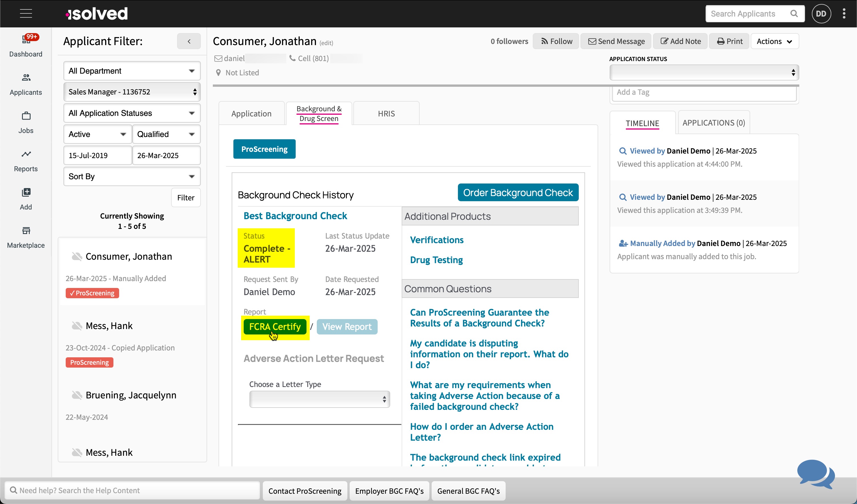
Task: Select the TIMELINE tab
Action: 642,123
